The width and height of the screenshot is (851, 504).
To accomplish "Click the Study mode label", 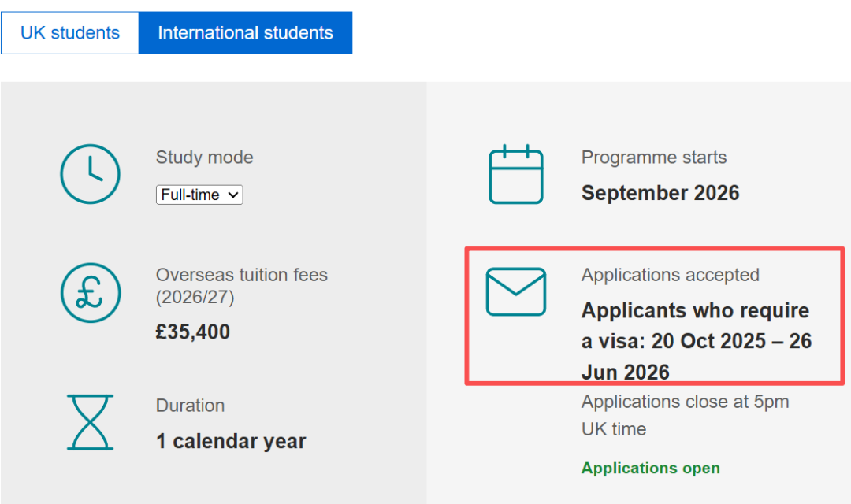I will pos(204,157).
